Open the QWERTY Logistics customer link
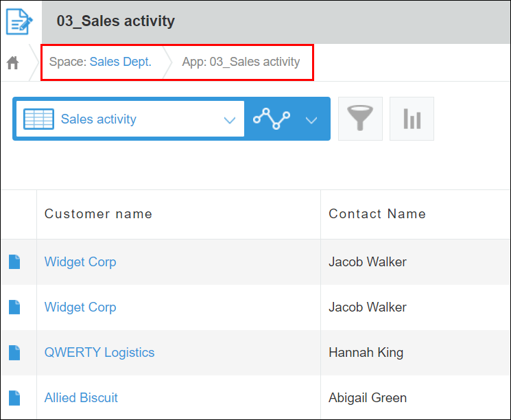Screen dimensions: 511x420 (99, 352)
